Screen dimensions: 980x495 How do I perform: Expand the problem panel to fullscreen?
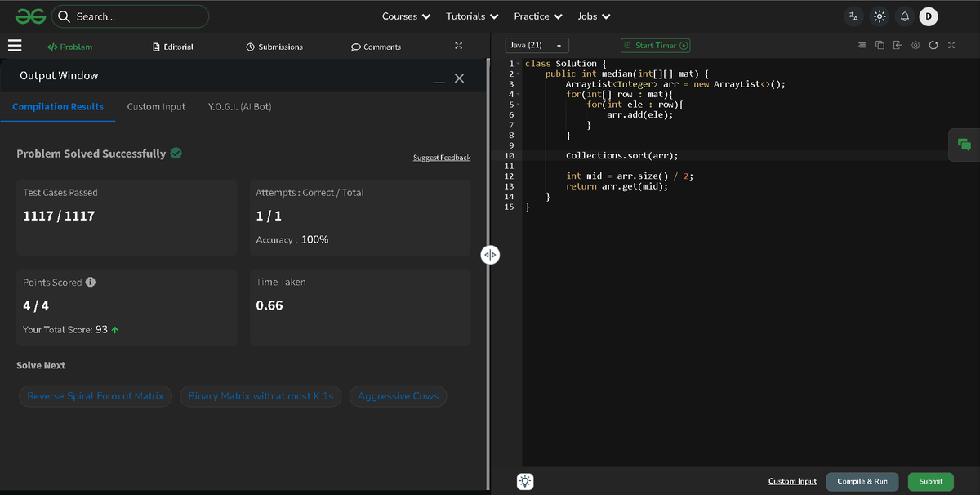[x=458, y=46]
